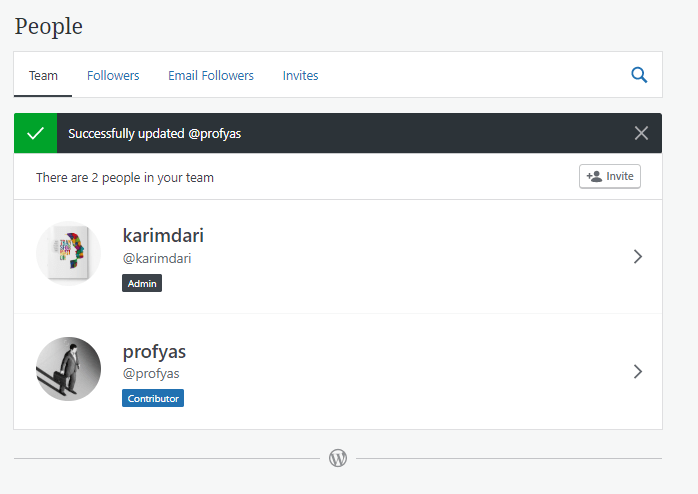The height and width of the screenshot is (494, 698).
Task: Open the people search magnifier icon
Action: 639,75
